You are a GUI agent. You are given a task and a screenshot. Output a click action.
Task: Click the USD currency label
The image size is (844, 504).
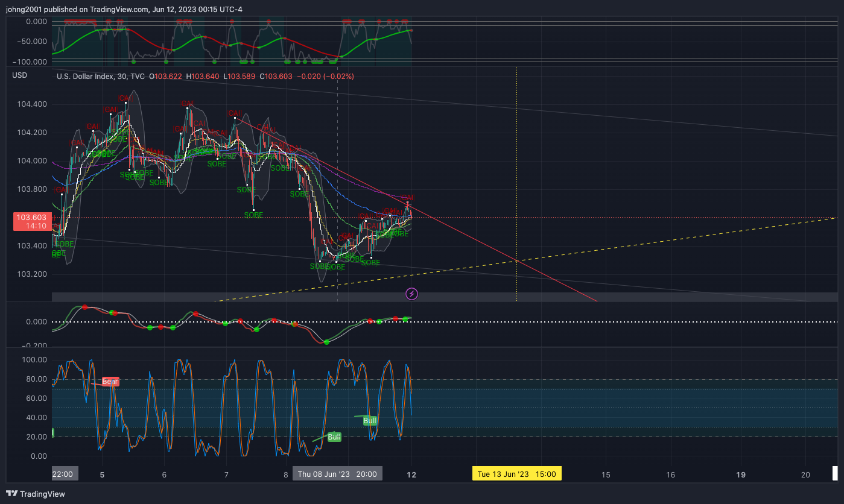pyautogui.click(x=20, y=75)
